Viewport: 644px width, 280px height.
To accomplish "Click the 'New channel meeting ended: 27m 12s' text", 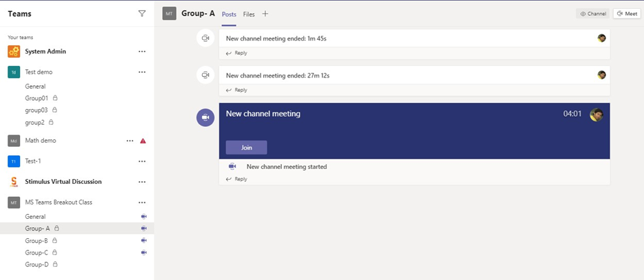I will point(278,75).
